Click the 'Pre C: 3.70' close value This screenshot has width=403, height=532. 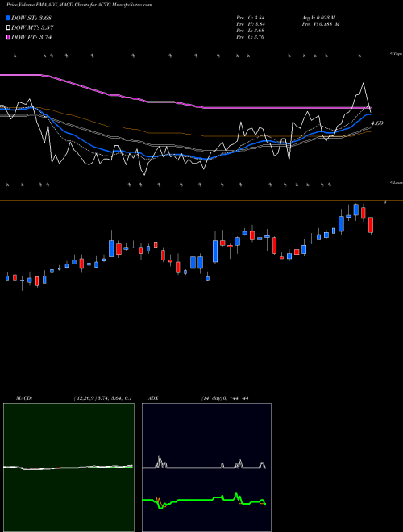(251, 37)
